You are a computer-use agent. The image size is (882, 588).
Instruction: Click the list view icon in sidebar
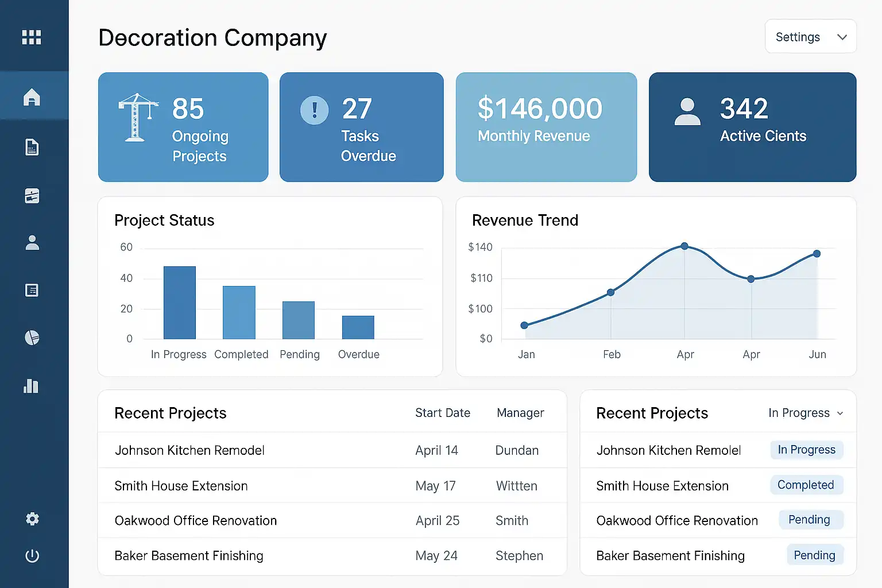32,291
